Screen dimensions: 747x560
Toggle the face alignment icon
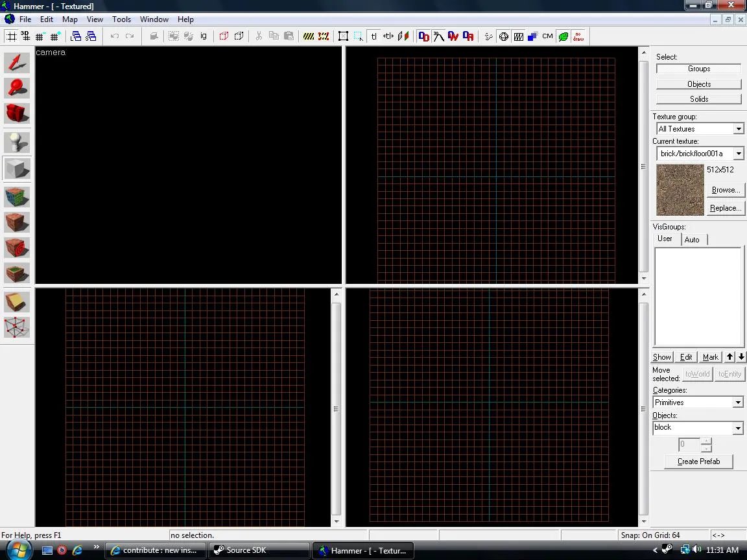(403, 36)
